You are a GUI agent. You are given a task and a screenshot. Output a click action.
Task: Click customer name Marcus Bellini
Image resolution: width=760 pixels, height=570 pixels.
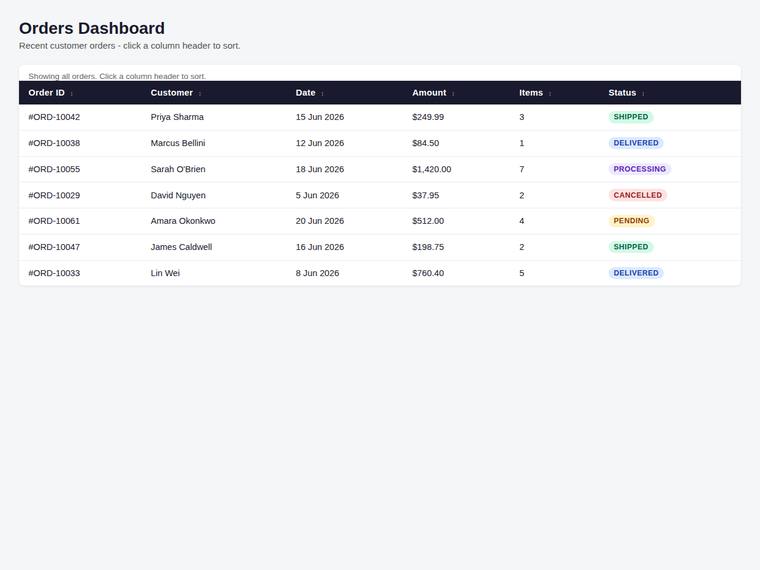178,143
